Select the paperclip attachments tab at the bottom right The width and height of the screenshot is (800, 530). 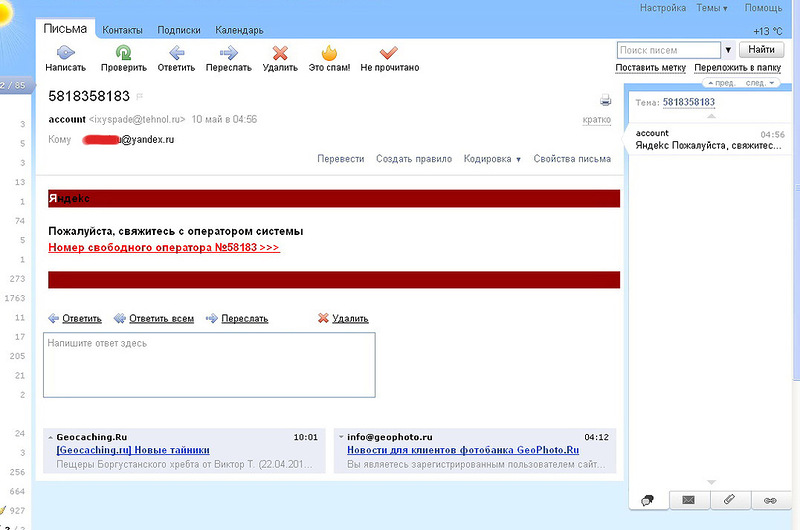point(729,498)
